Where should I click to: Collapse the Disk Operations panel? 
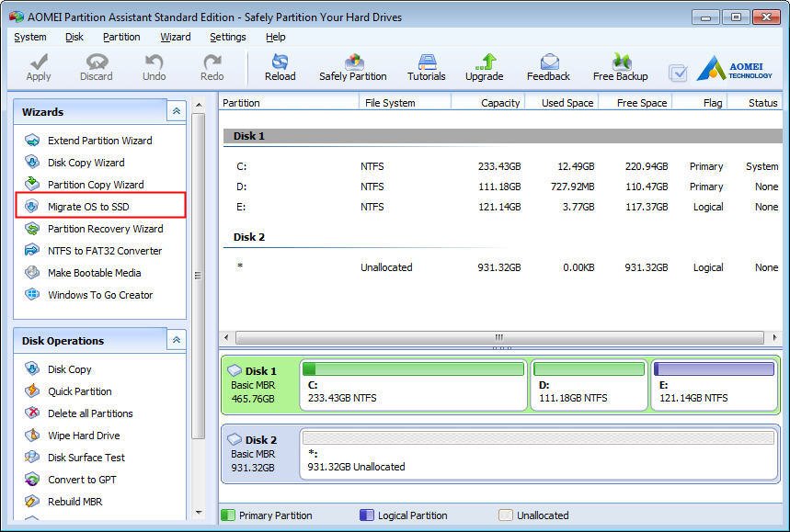[176, 340]
